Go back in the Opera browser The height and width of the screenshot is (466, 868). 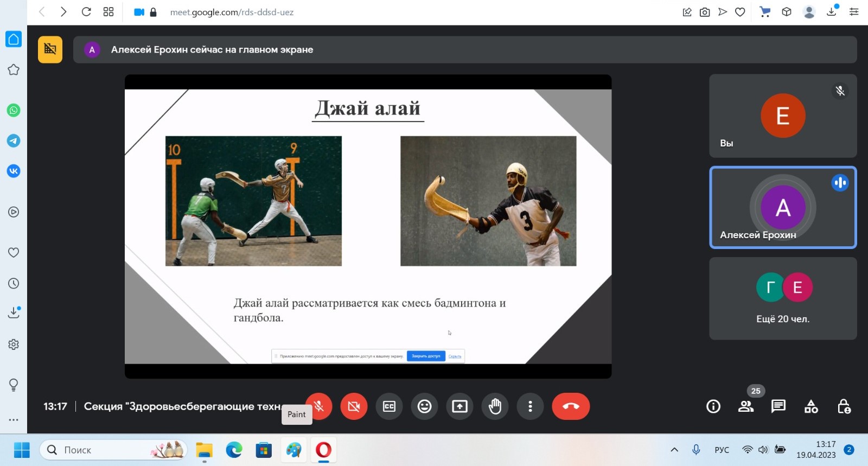(42, 12)
